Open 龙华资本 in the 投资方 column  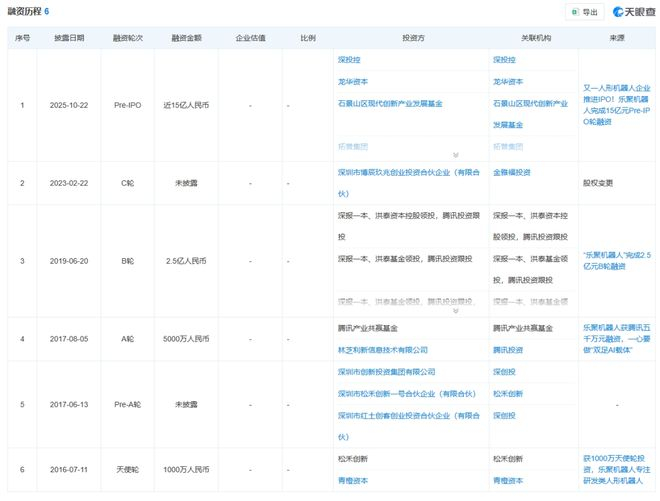click(x=353, y=82)
